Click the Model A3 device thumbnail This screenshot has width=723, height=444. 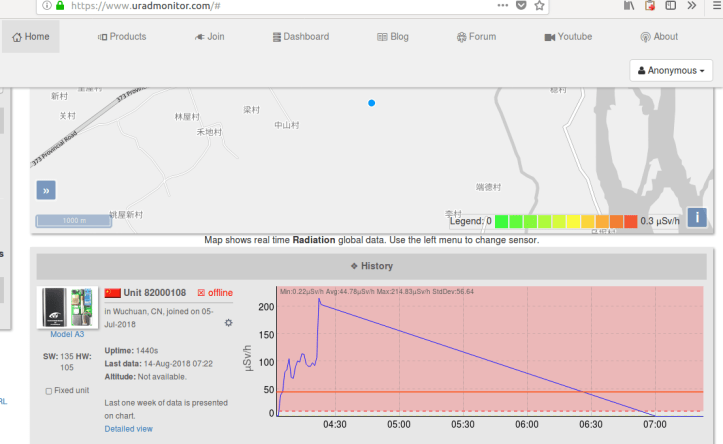pos(67,308)
